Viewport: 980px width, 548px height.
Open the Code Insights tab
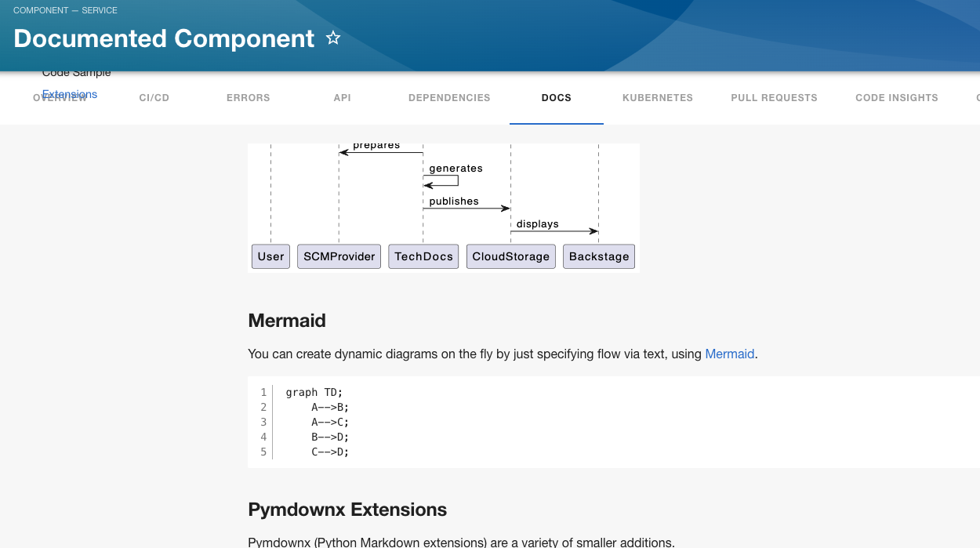pos(896,97)
